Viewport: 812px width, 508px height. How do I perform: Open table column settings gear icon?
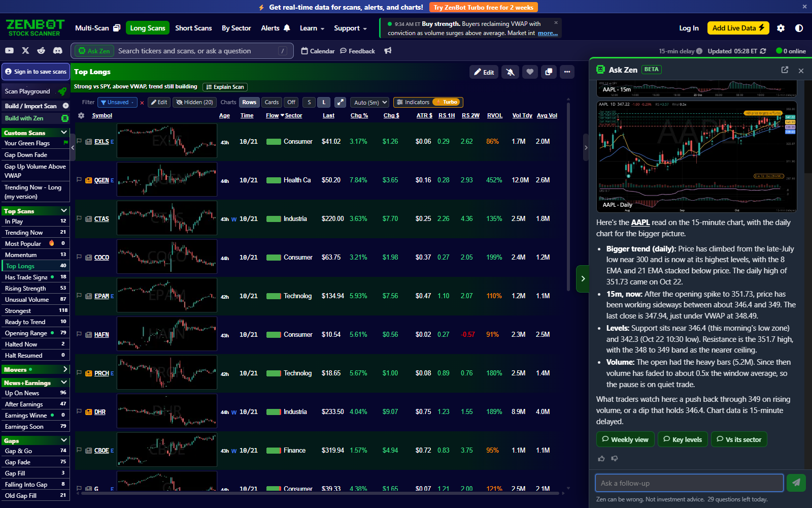click(x=81, y=115)
